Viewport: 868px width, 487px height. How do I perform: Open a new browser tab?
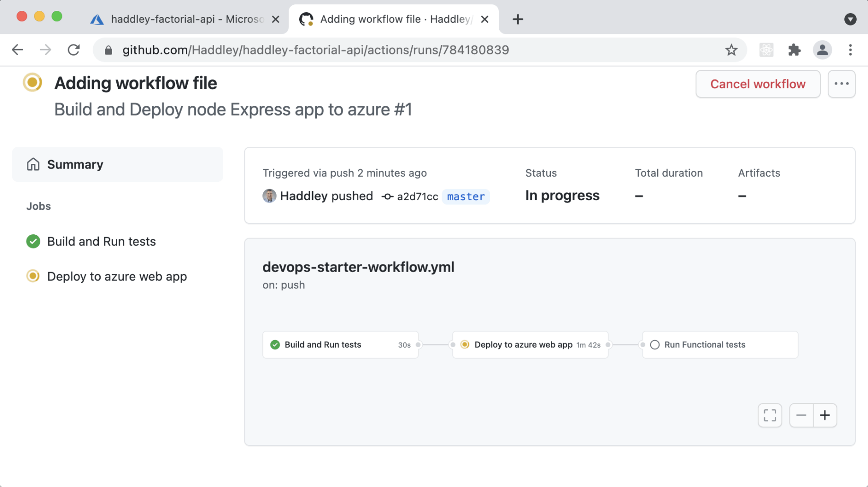518,19
